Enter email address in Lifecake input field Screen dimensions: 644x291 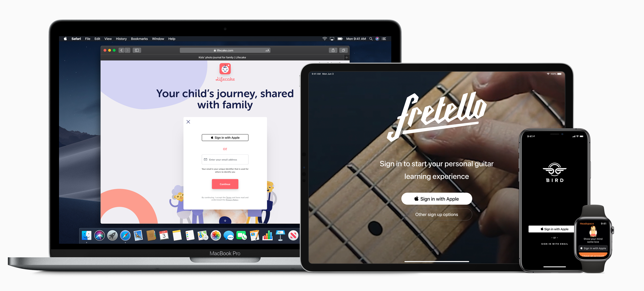pyautogui.click(x=225, y=160)
